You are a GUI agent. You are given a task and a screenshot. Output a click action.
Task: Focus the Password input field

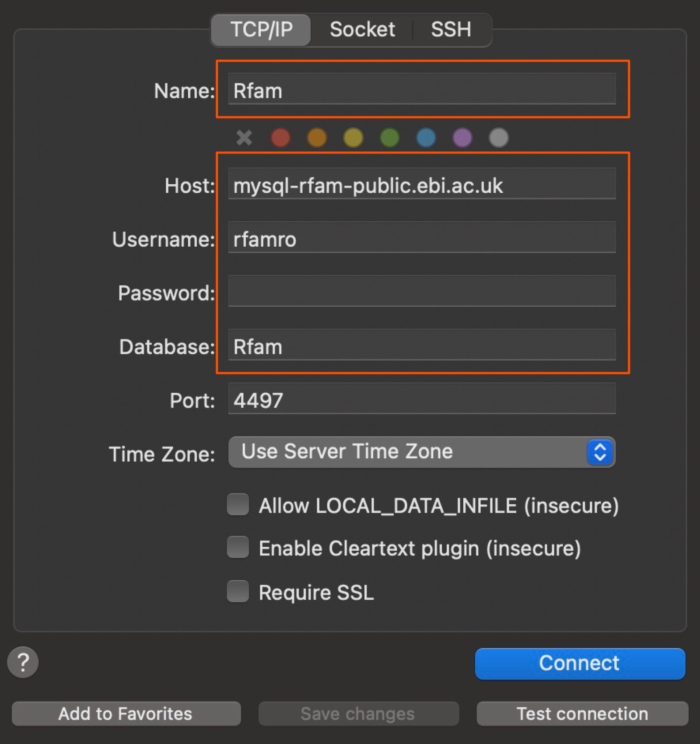(422, 291)
